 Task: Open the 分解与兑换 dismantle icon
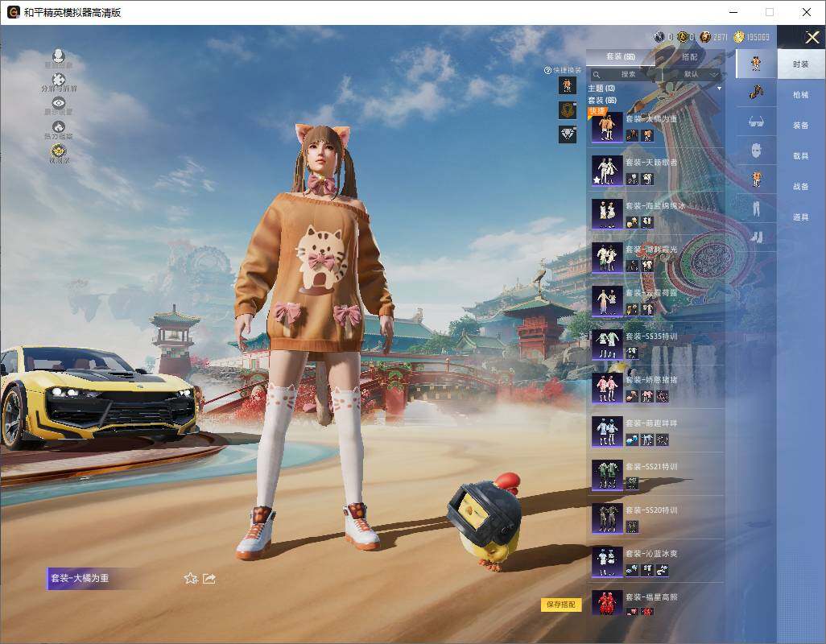(x=59, y=78)
